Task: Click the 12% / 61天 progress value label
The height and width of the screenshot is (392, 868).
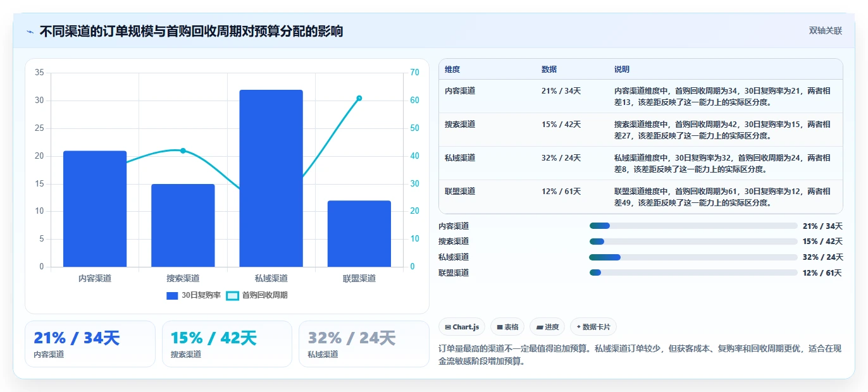Action: coord(822,273)
